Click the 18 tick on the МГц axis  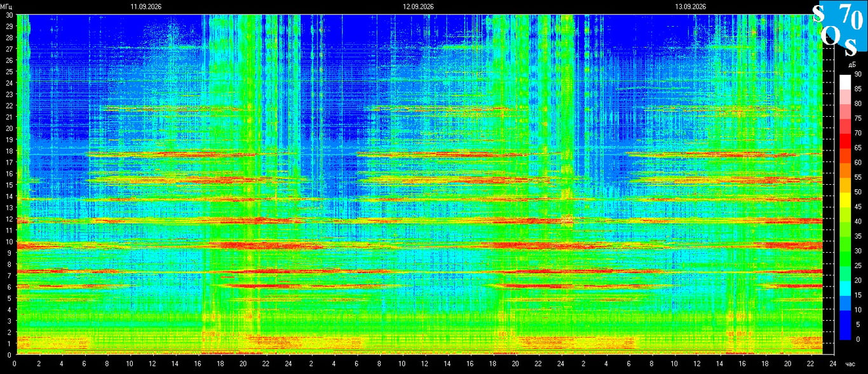pyautogui.click(x=9, y=150)
